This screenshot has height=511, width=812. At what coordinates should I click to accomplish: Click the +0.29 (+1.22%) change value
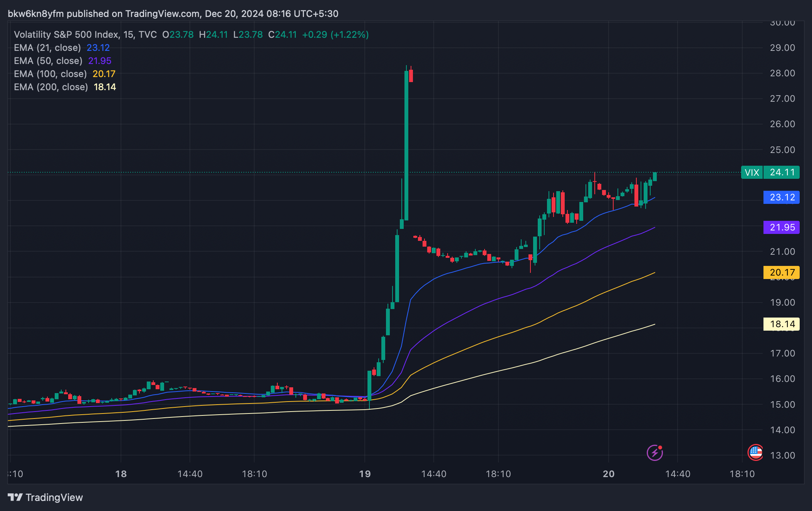335,35
